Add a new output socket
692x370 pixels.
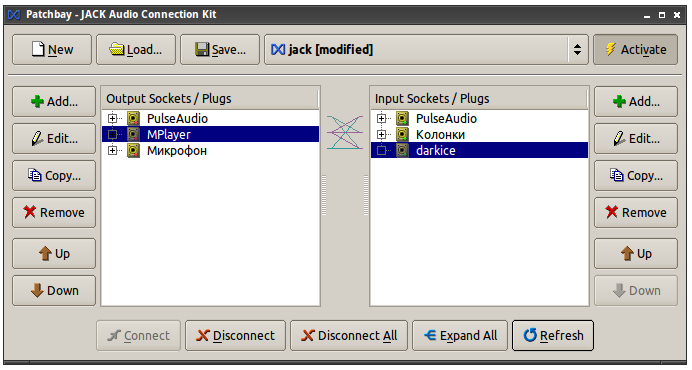tap(54, 102)
